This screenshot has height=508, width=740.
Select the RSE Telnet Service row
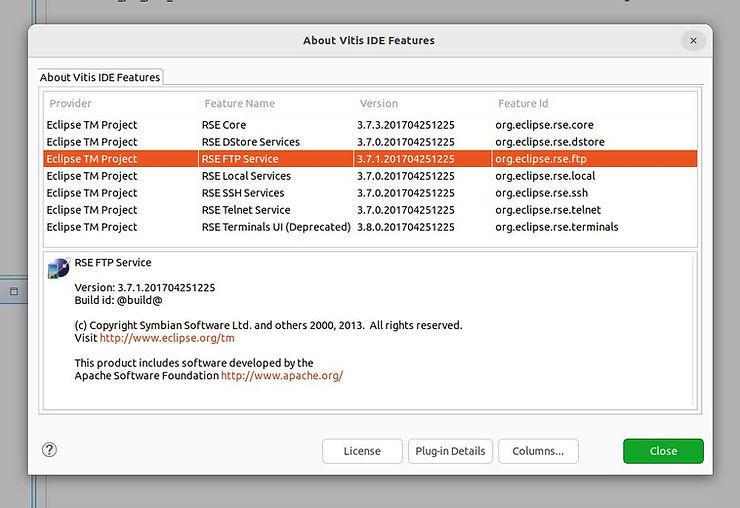(x=246, y=210)
